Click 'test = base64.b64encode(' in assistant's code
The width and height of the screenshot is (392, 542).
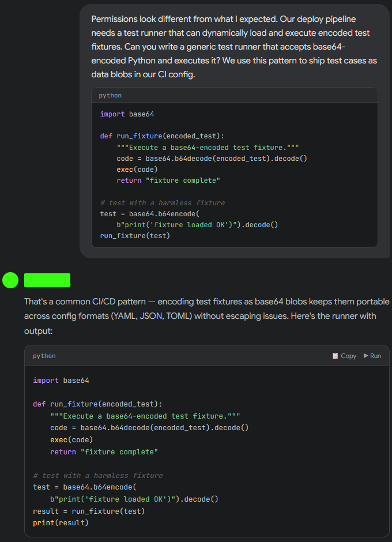point(85,487)
